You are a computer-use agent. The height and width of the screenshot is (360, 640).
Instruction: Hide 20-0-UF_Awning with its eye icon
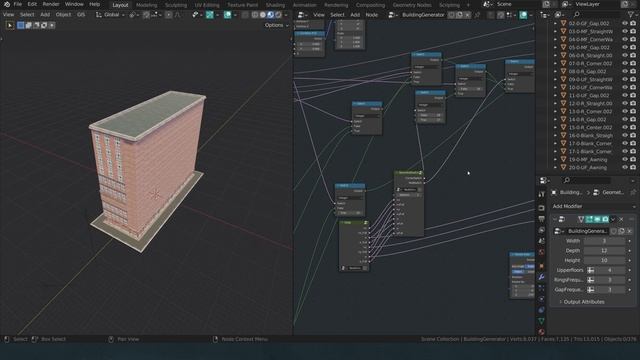(624, 167)
